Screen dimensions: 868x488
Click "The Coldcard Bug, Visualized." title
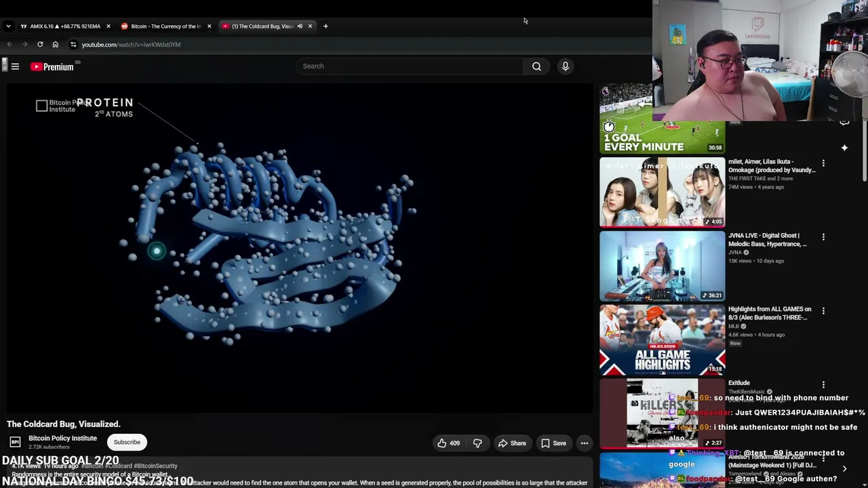pyautogui.click(x=64, y=424)
